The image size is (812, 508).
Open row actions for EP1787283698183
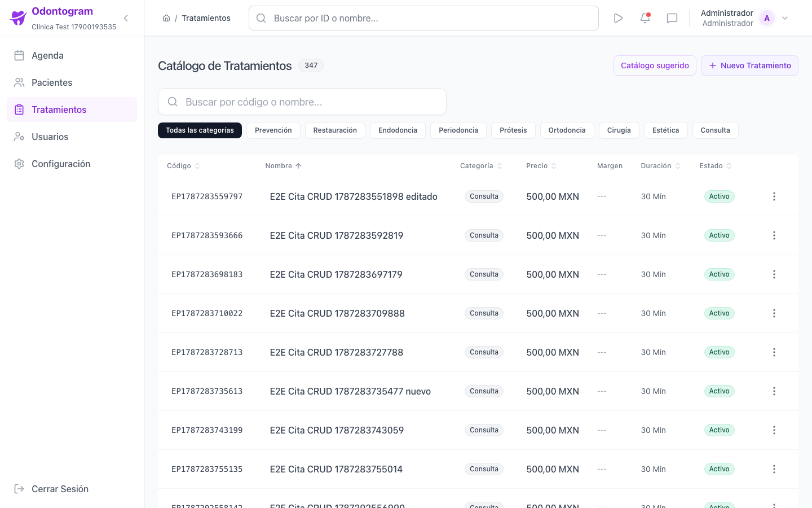tap(774, 274)
